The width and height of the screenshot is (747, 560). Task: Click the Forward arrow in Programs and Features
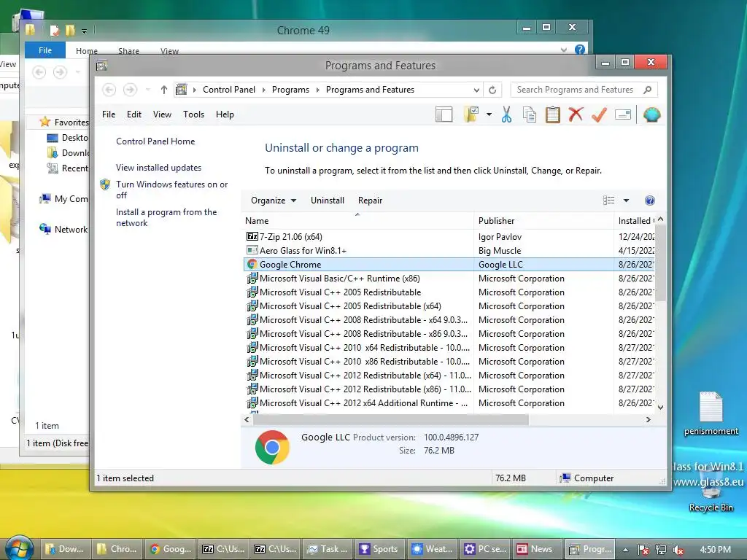coord(130,90)
